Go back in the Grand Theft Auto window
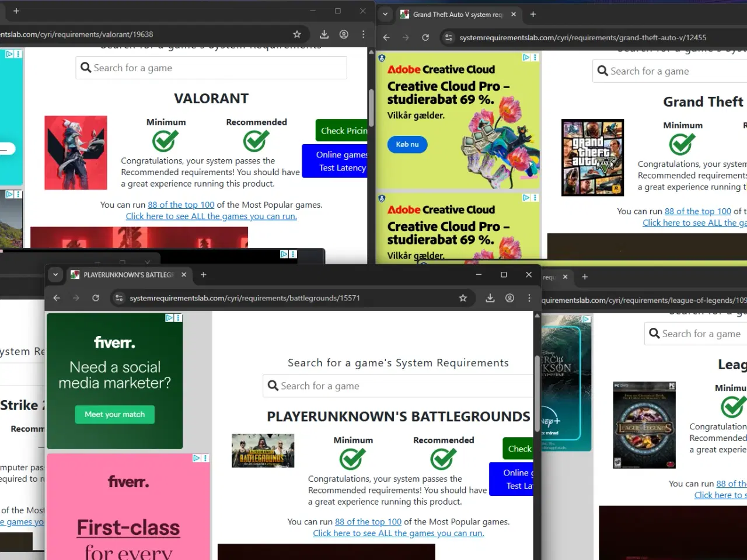The height and width of the screenshot is (560, 747). click(386, 37)
